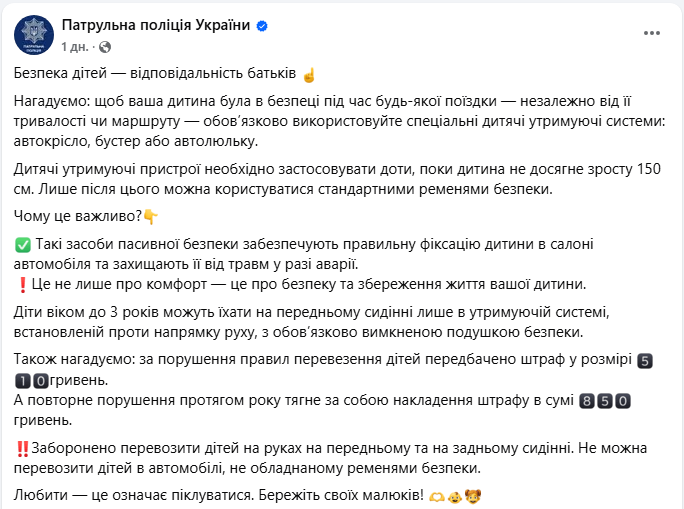Image resolution: width=684 pixels, height=509 pixels.
Task: Click the globe public-audience icon
Action: coord(105,46)
